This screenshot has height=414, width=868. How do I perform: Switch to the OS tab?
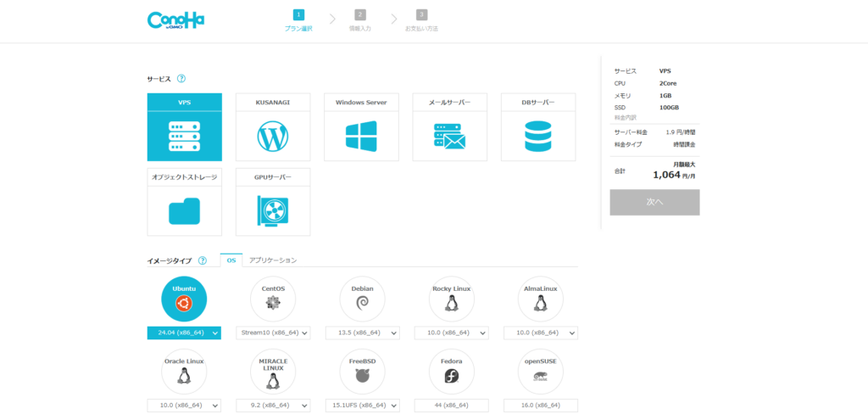tap(231, 260)
